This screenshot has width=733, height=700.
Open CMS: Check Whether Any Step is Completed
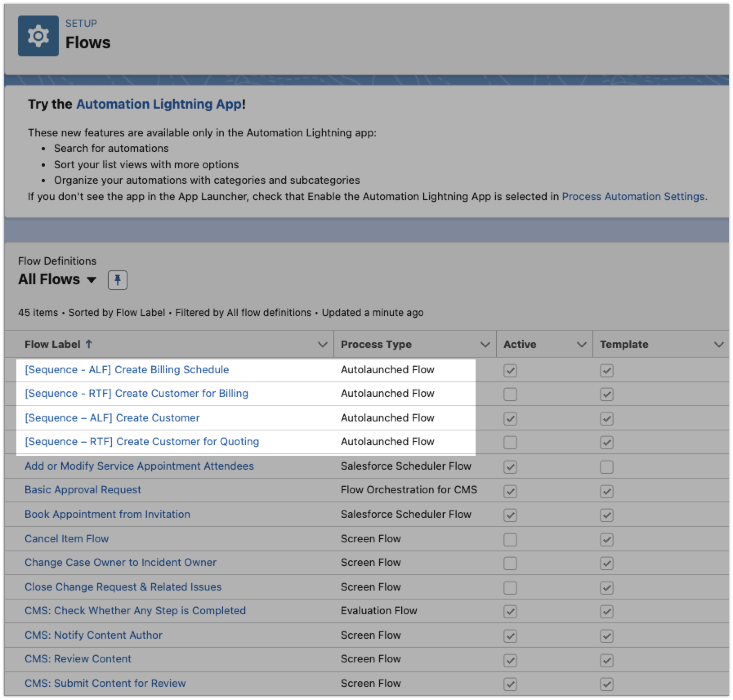[x=135, y=611]
